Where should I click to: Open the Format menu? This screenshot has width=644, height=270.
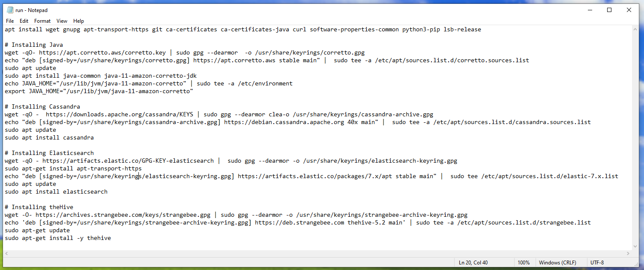(x=42, y=21)
